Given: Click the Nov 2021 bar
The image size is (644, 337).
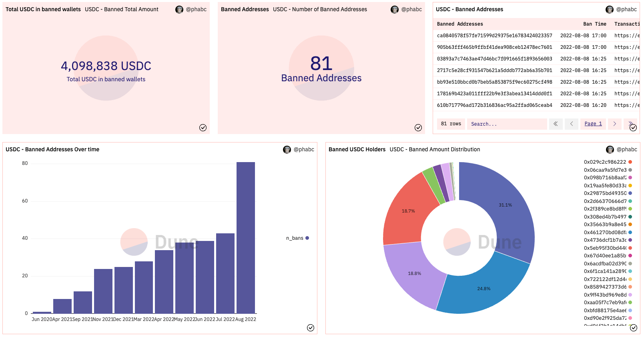Looking at the screenshot, I should pos(103,291).
